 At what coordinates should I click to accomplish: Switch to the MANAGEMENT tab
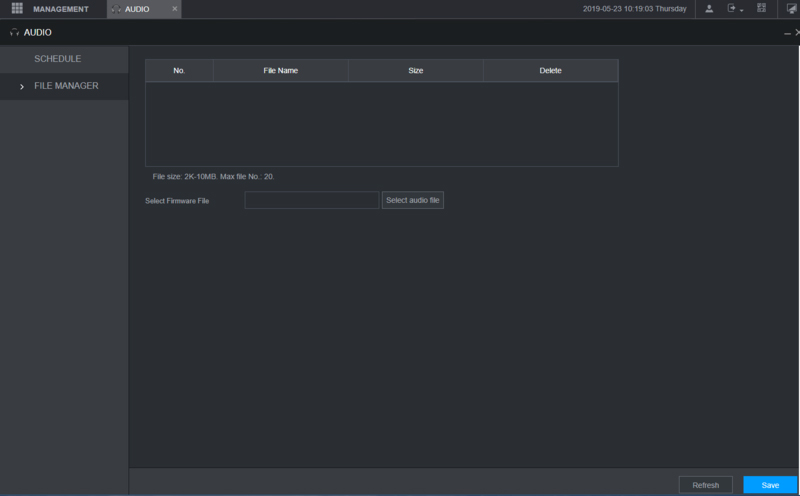[60, 9]
